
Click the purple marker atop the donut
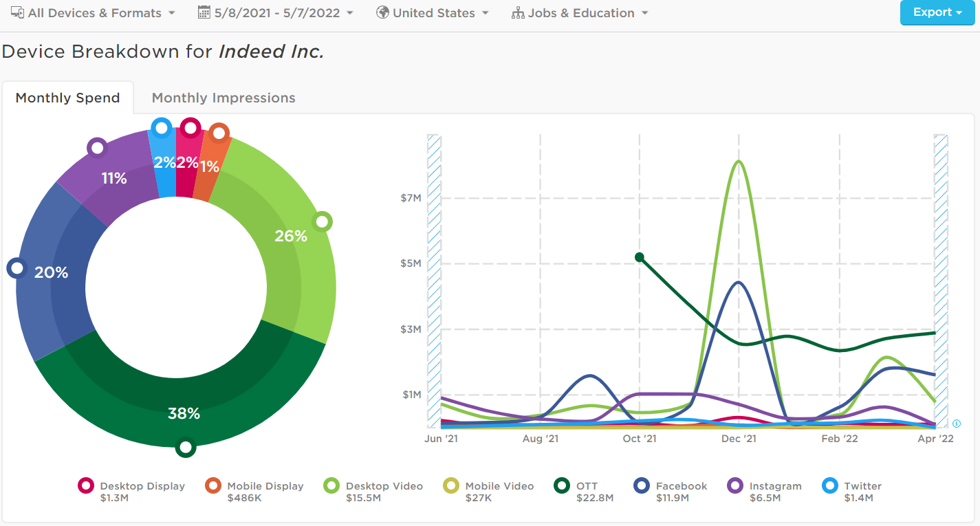[98, 147]
